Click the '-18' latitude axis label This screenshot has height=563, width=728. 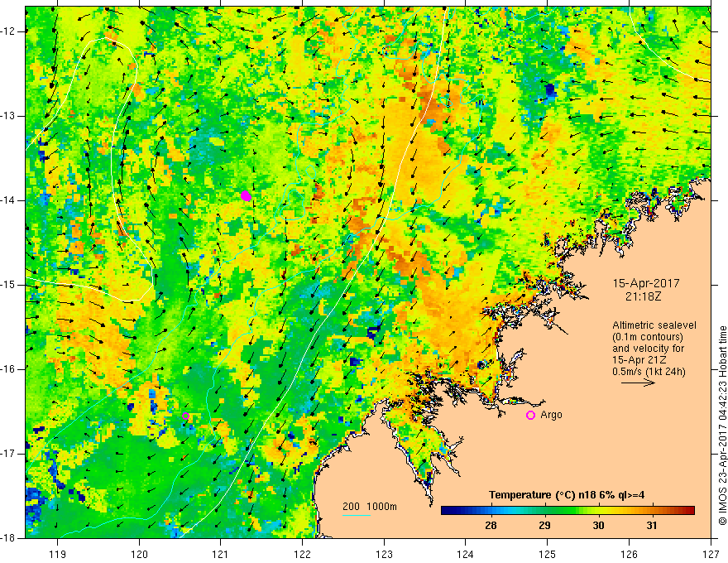coord(9,538)
